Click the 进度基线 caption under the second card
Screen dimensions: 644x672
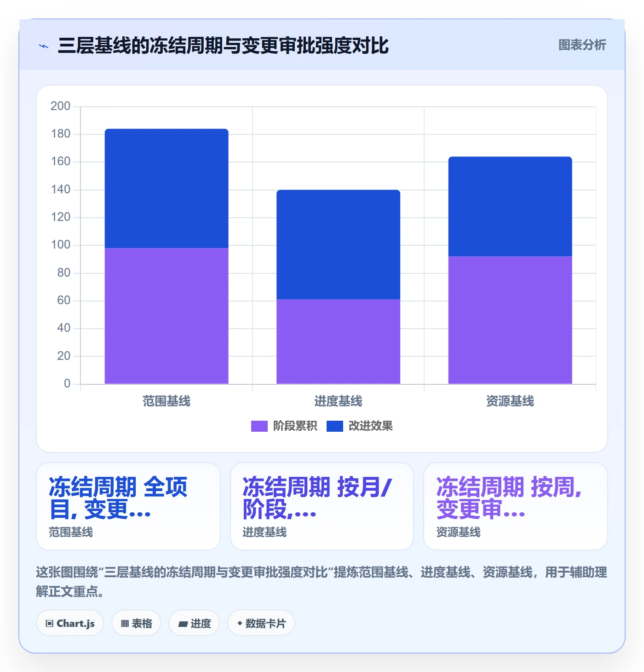(264, 533)
